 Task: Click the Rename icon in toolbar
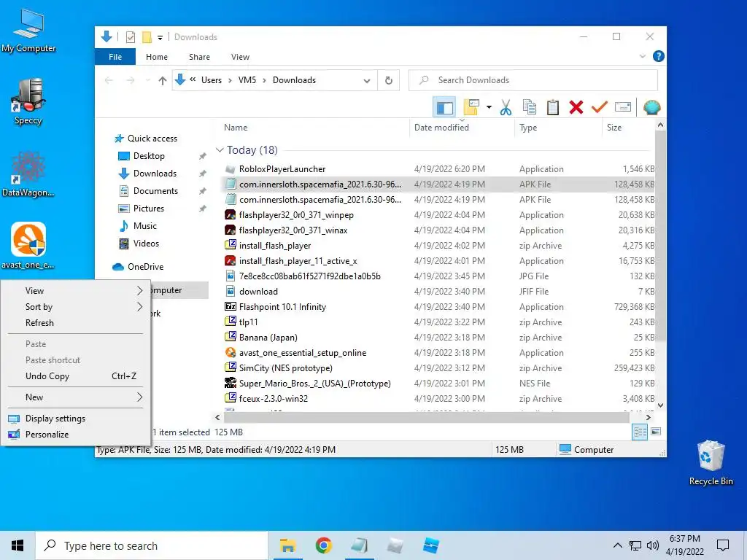(623, 107)
